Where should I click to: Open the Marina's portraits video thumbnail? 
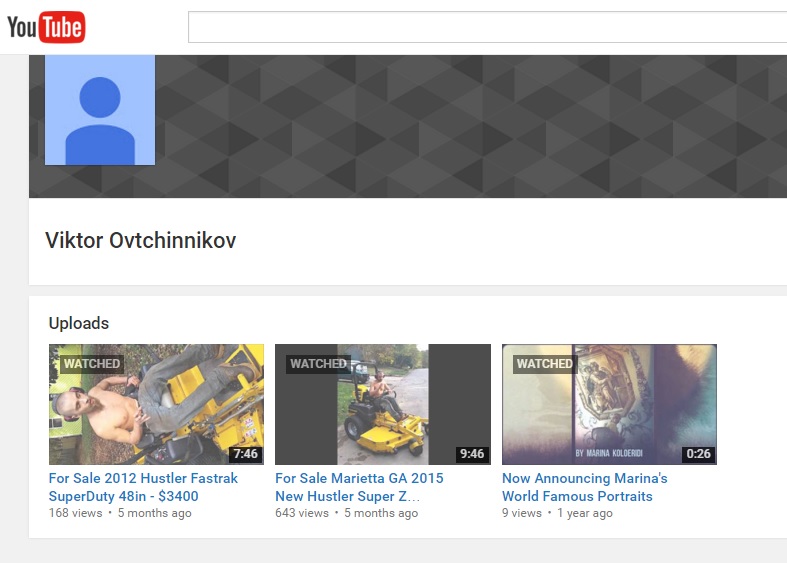pyautogui.click(x=609, y=404)
